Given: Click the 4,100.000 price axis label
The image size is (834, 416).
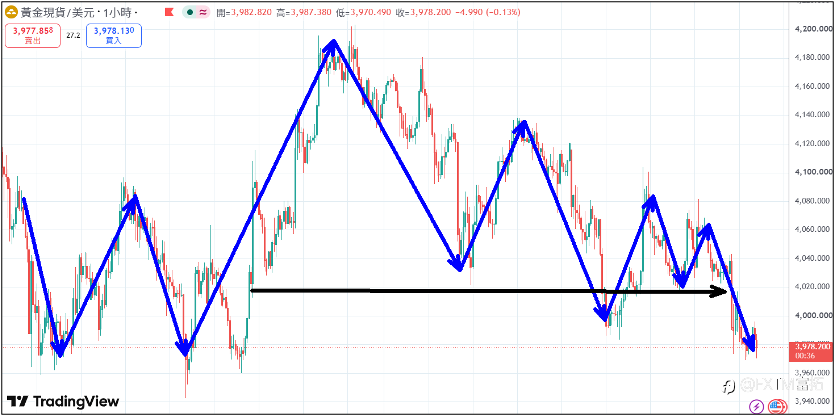Looking at the screenshot, I should click(812, 172).
